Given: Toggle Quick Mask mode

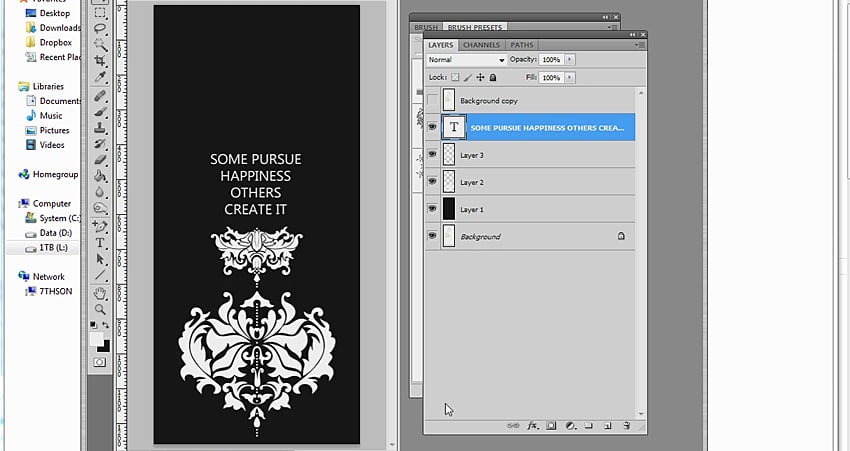Looking at the screenshot, I should (x=100, y=362).
